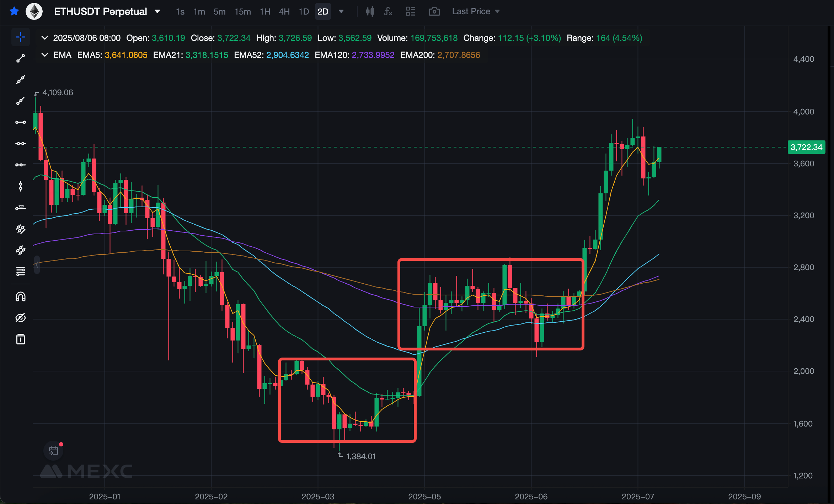Screen dimensions: 834x504
Task: Expand the Last Price dropdown
Action: point(476,12)
